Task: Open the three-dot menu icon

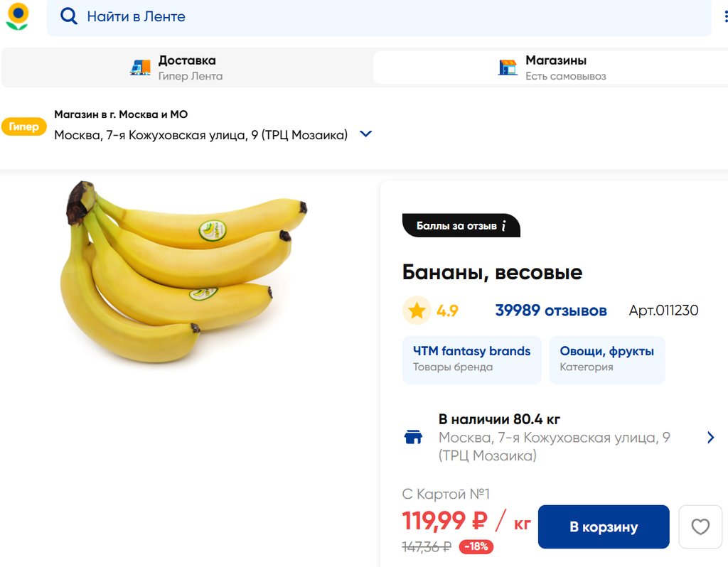Action: 725,16
